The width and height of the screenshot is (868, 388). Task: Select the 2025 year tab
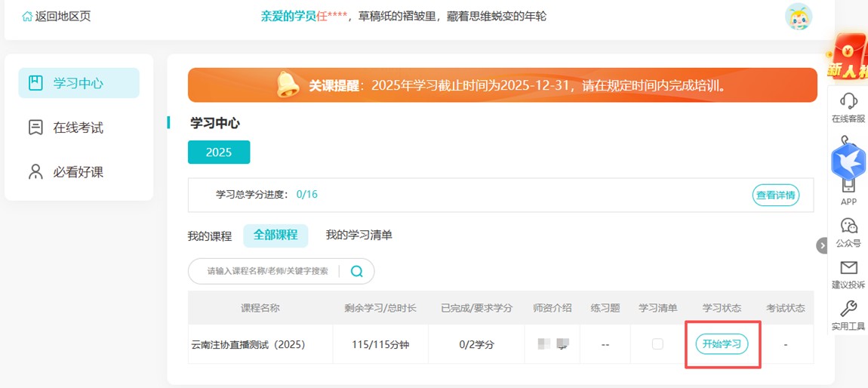pos(219,152)
